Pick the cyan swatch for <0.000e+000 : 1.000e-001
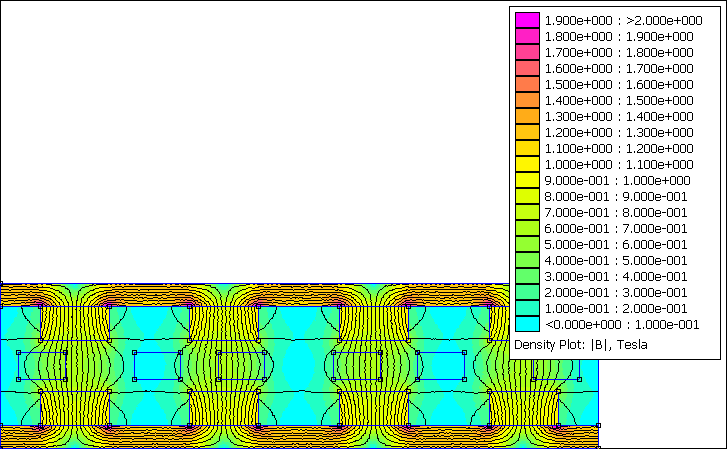The height and width of the screenshot is (449, 727). point(527,324)
